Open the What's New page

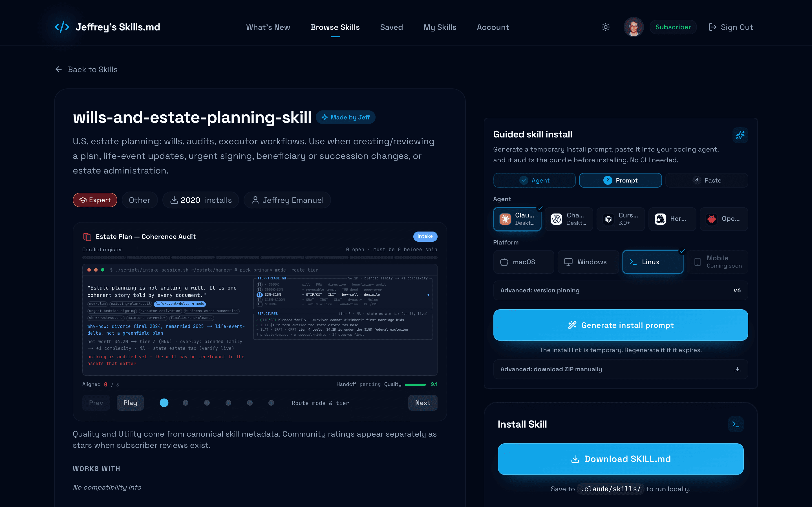268,27
